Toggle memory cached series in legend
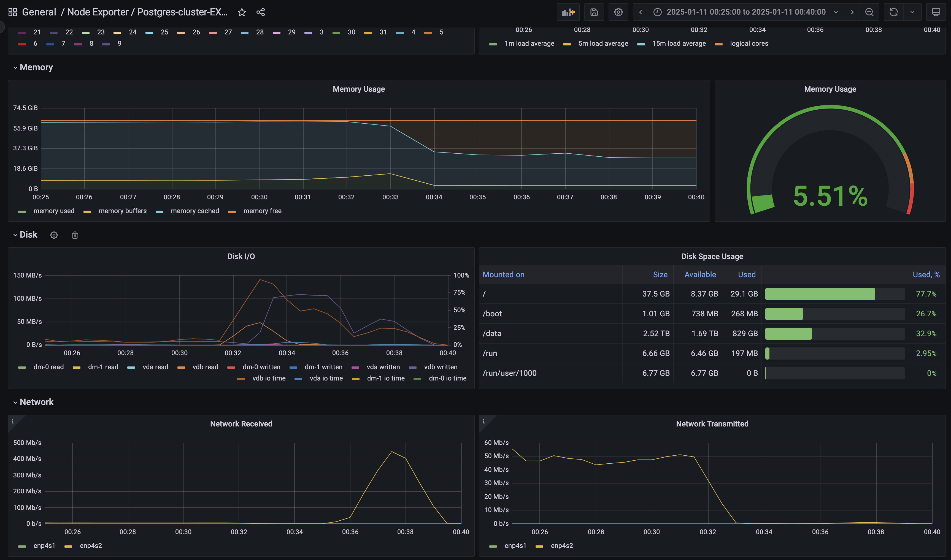Viewport: 951px width, 560px height. (195, 211)
